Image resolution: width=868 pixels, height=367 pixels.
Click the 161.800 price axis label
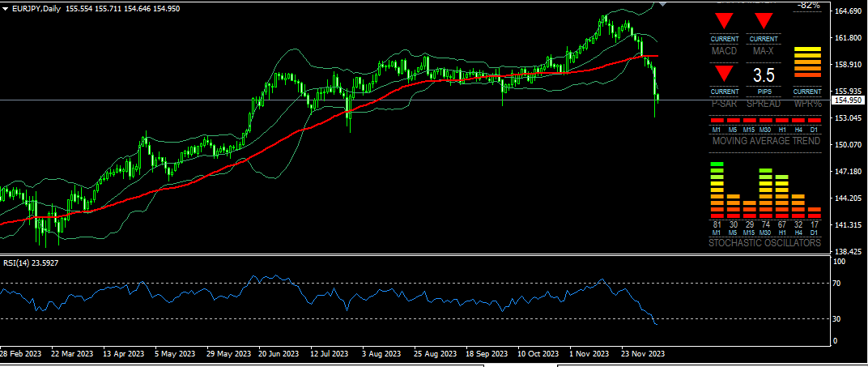click(x=848, y=37)
